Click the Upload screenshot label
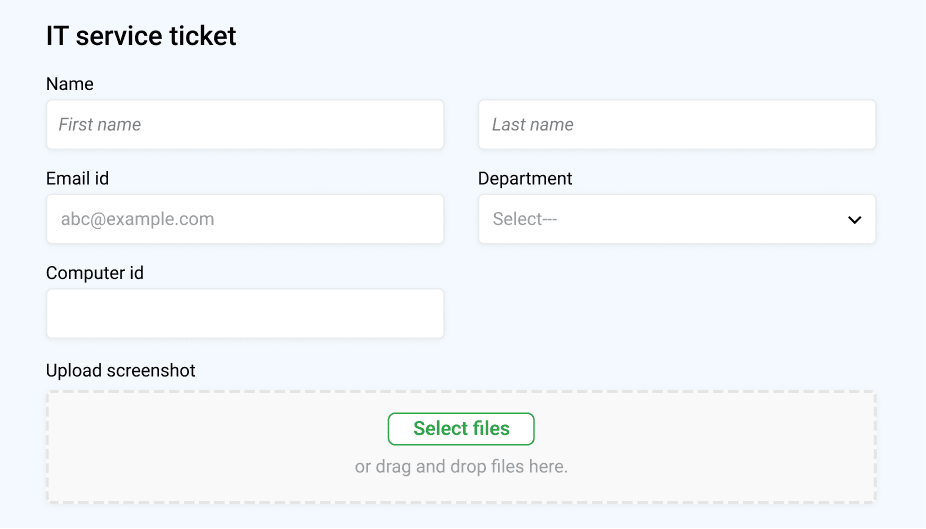This screenshot has width=926, height=529. pos(120,370)
